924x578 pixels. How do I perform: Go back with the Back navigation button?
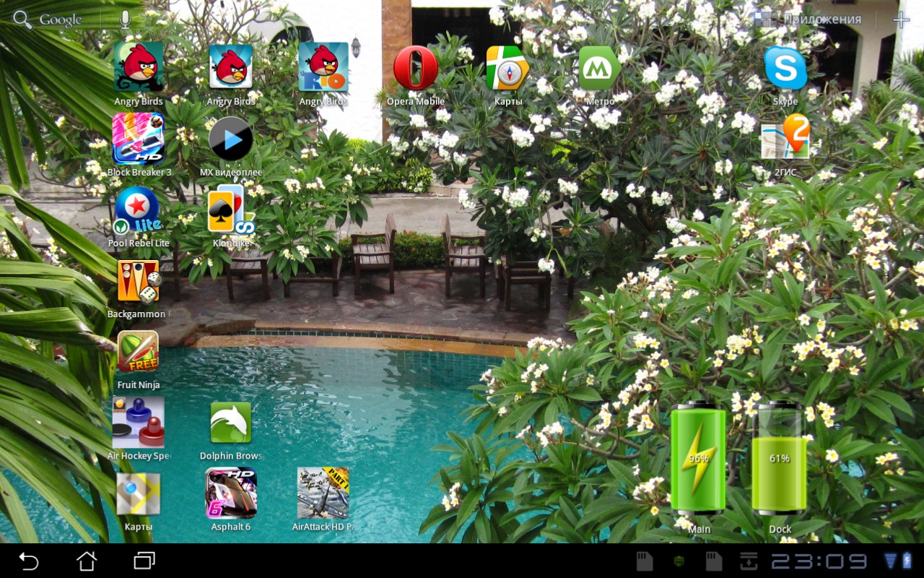[x=29, y=561]
